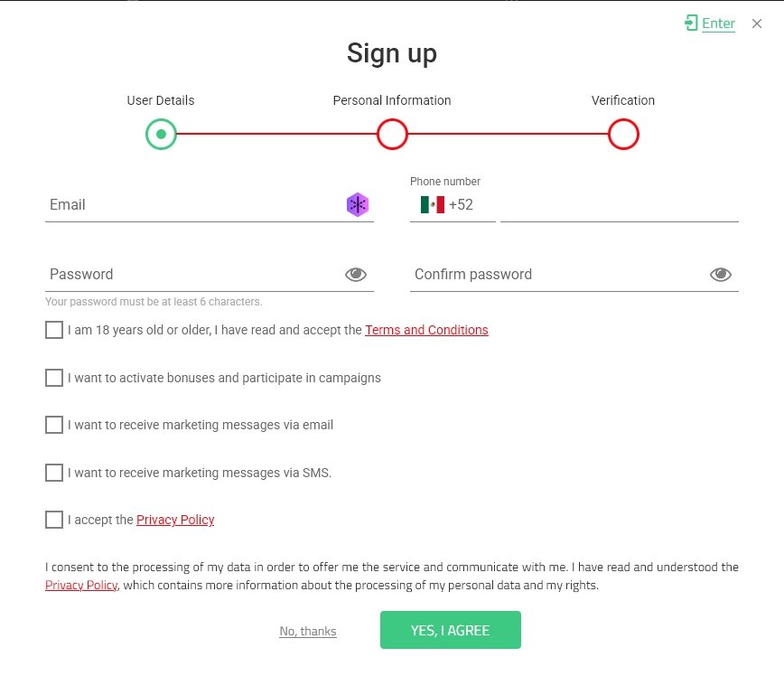784x676 pixels.
Task: Tick marketing messages via email checkbox
Action: [54, 425]
